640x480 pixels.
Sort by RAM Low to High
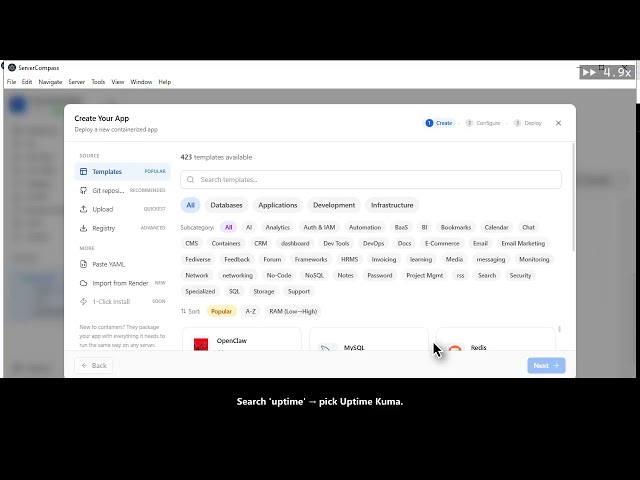pos(293,311)
